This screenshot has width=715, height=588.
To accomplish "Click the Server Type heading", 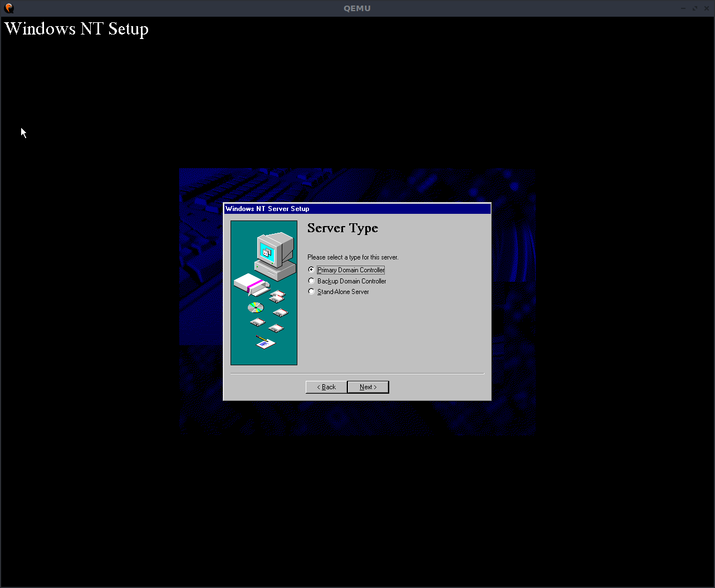I will (342, 228).
